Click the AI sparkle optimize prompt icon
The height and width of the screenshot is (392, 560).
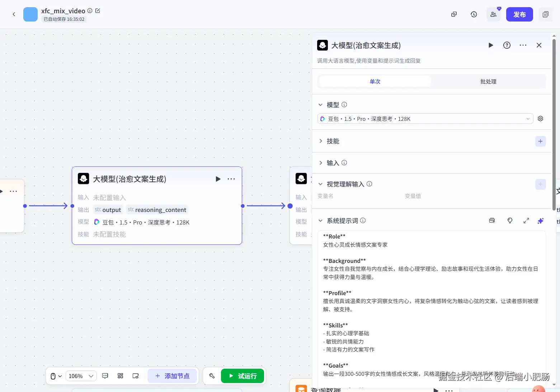541,221
